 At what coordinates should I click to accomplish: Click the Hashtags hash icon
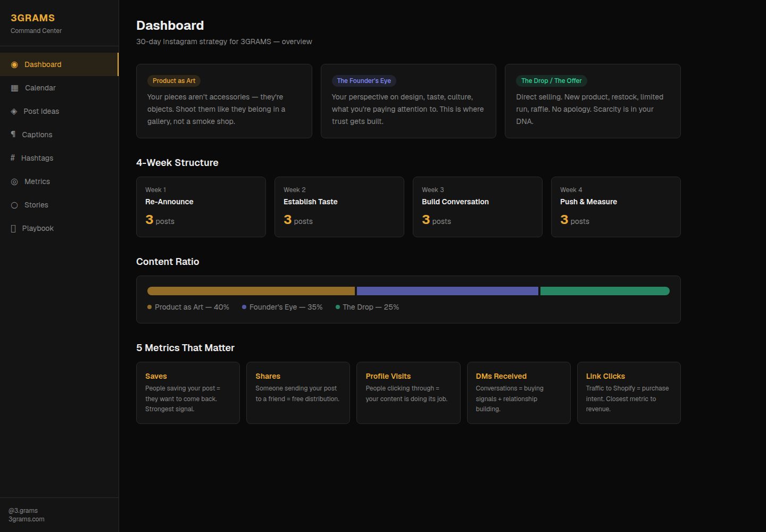(x=13, y=158)
